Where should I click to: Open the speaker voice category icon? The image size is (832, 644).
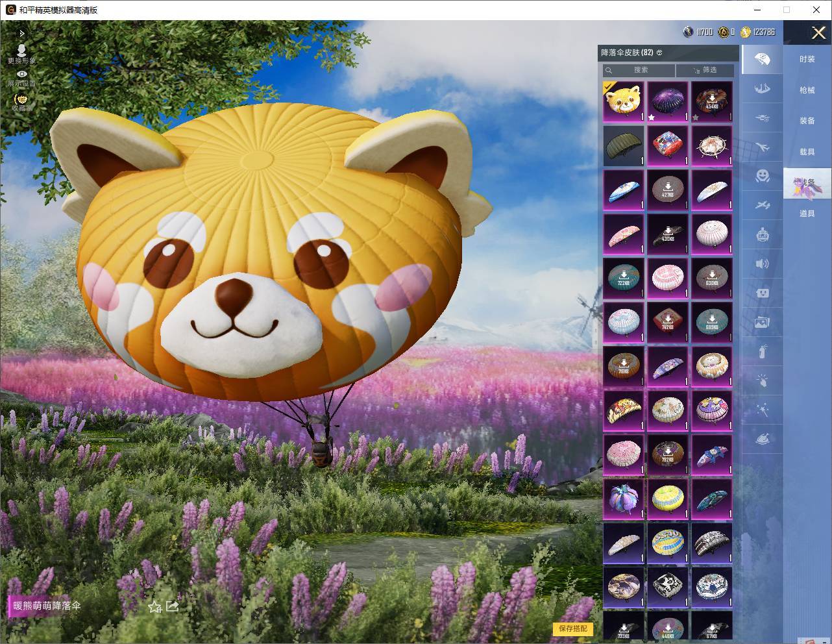pyautogui.click(x=763, y=264)
